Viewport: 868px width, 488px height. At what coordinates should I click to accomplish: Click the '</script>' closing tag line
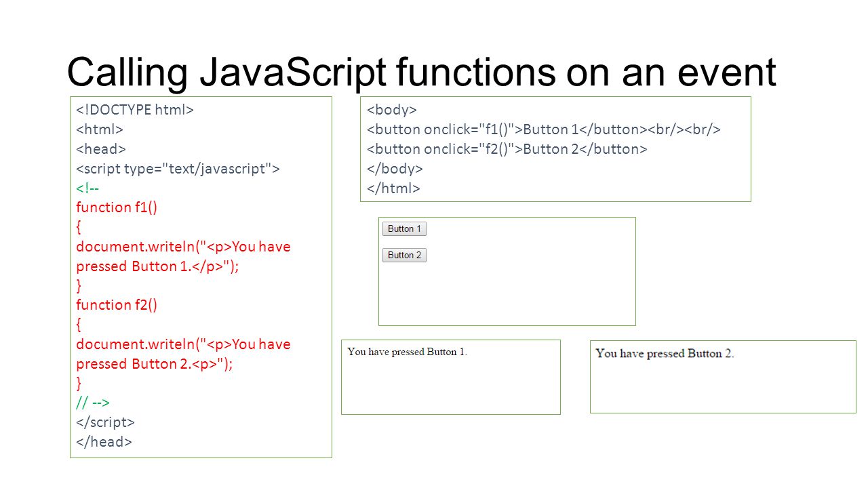(x=106, y=422)
